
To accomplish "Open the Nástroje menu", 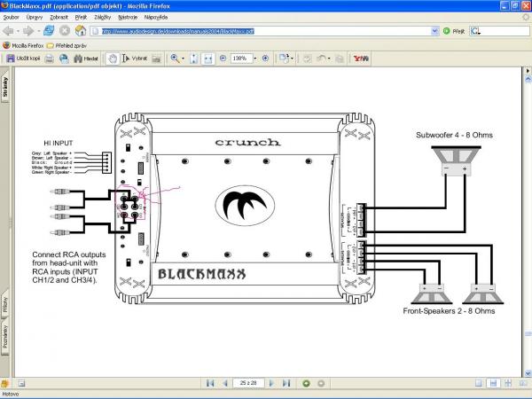I will [126, 17].
